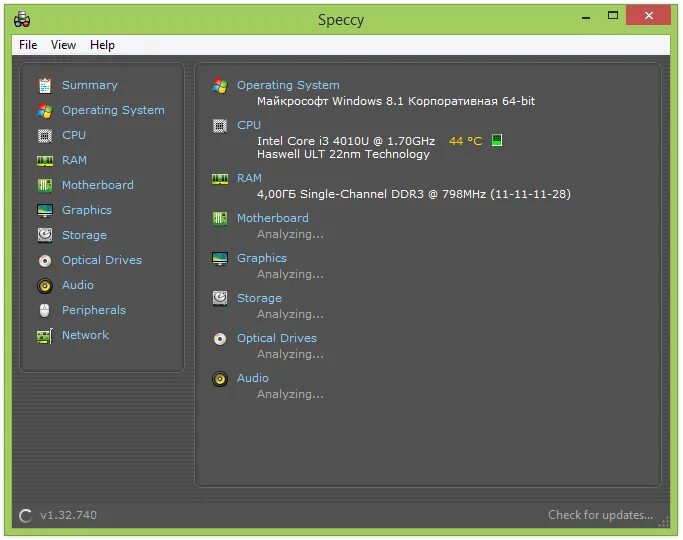Open the Storage section from sidebar

pos(84,235)
